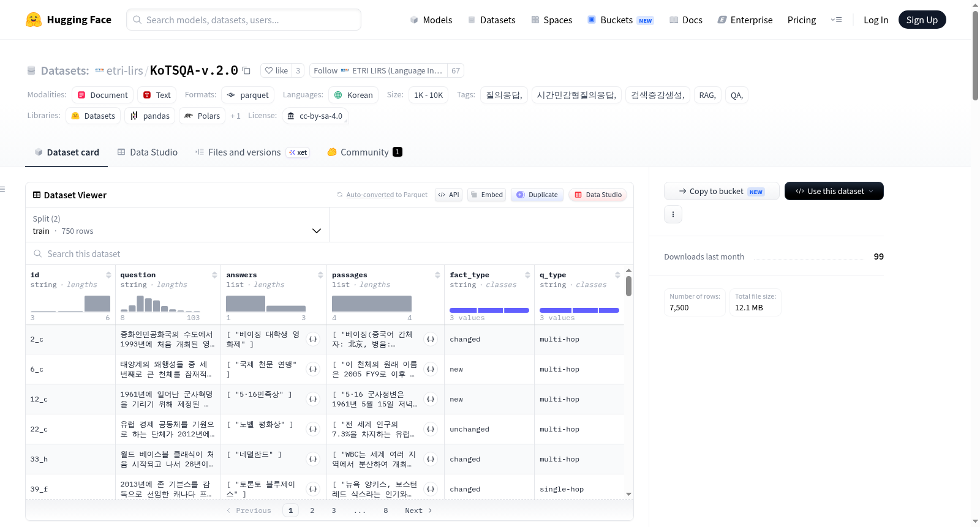Click the Pricing link
Viewport: 980px width, 527px height.
(801, 20)
